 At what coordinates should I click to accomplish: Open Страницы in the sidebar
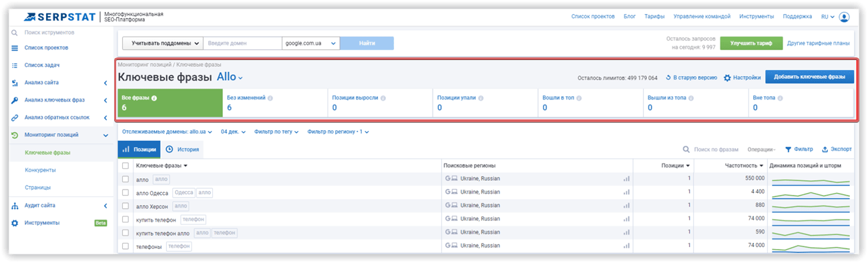pyautogui.click(x=37, y=188)
